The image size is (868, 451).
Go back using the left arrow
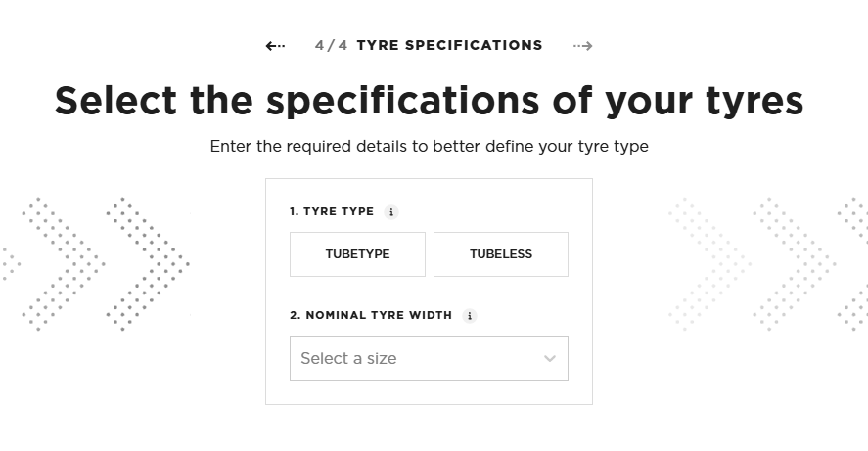coord(275,45)
